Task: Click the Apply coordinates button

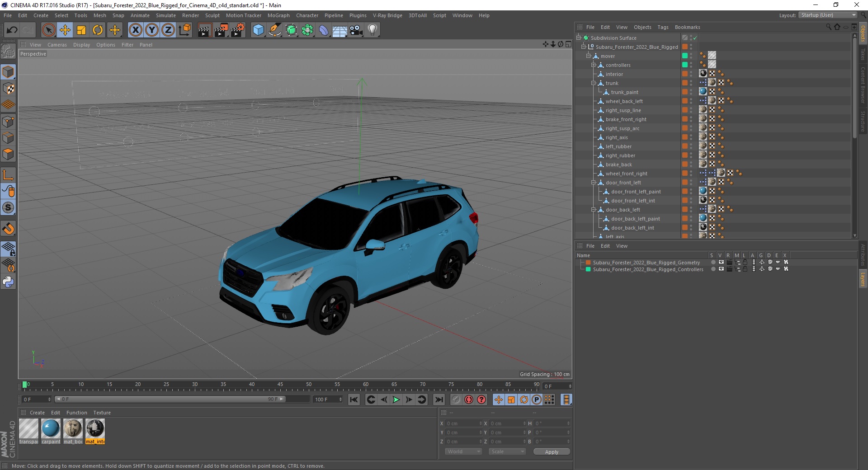Action: coord(552,452)
